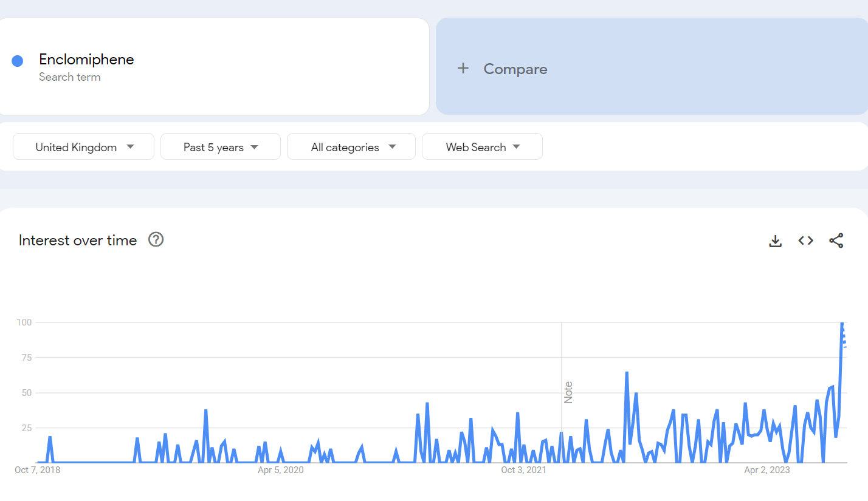Add a comparison term with Compare
868x501 pixels.
[x=652, y=66]
